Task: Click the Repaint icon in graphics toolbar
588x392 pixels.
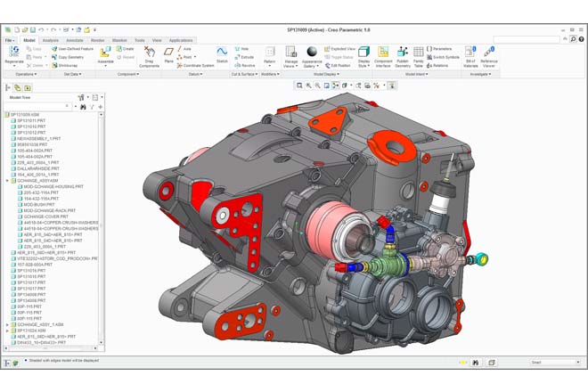Action: tap(327, 86)
